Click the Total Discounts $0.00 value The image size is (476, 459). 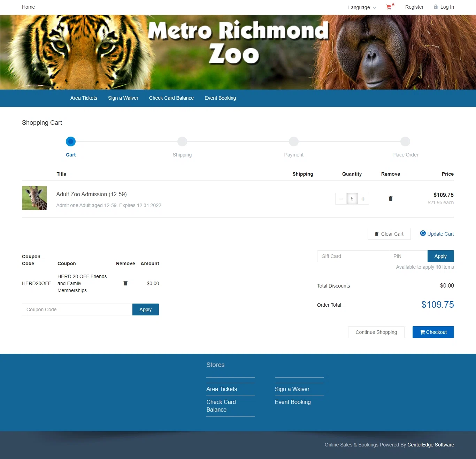click(447, 285)
